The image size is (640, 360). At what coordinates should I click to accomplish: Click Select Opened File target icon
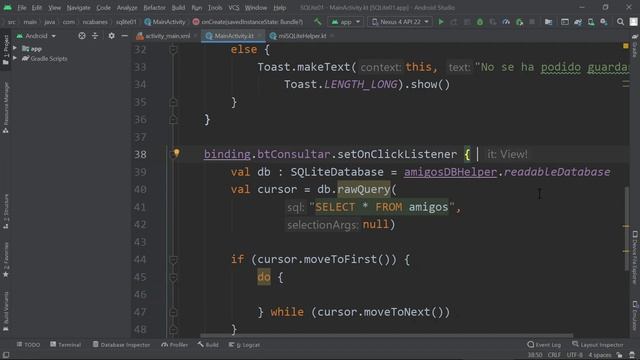coord(82,36)
